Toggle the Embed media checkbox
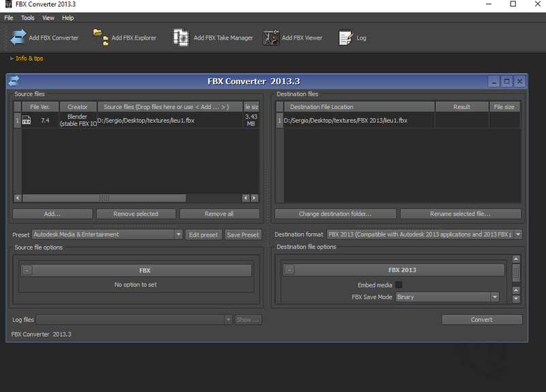 coord(399,285)
